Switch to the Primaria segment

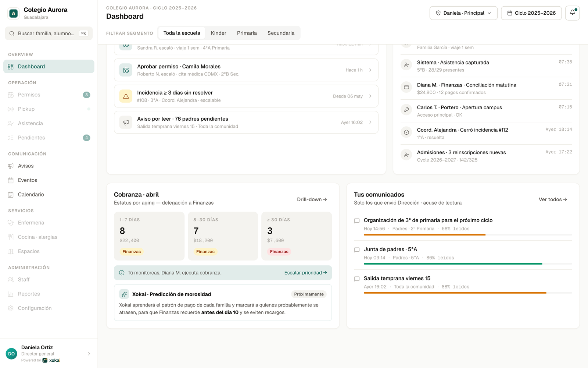(x=247, y=33)
